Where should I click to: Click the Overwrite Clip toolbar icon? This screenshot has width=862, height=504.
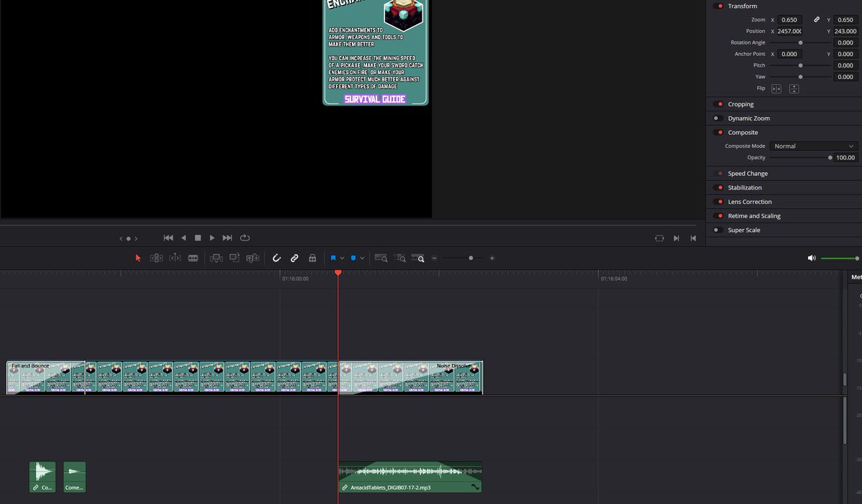click(x=234, y=258)
